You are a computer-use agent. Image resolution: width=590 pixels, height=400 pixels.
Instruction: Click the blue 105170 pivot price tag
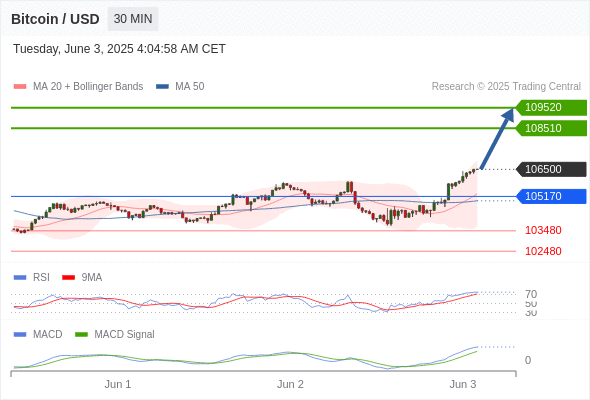click(551, 196)
